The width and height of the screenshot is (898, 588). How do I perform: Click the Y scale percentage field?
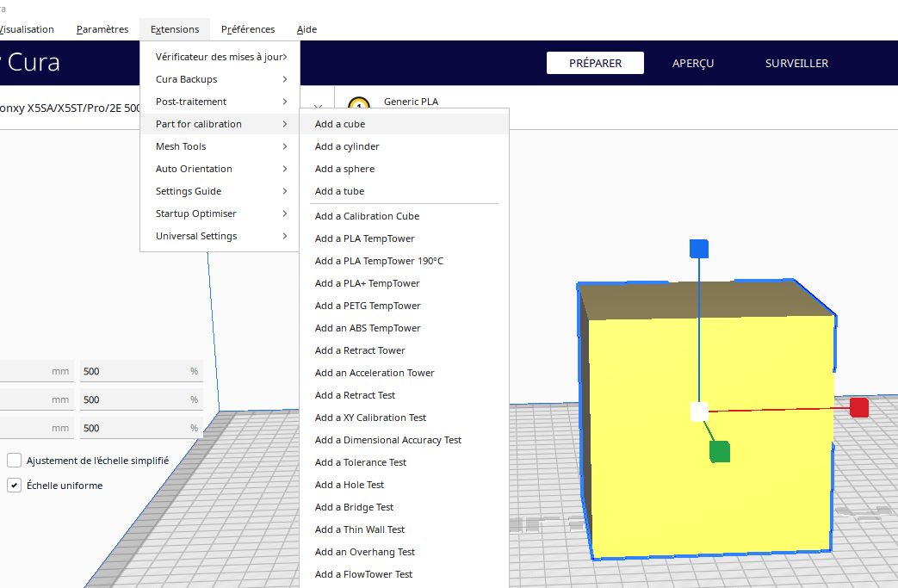141,399
